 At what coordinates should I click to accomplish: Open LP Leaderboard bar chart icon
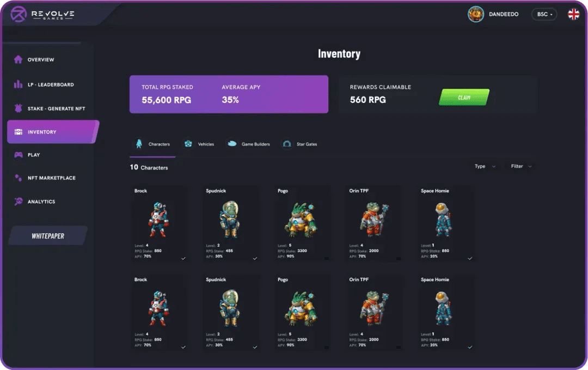click(x=18, y=84)
